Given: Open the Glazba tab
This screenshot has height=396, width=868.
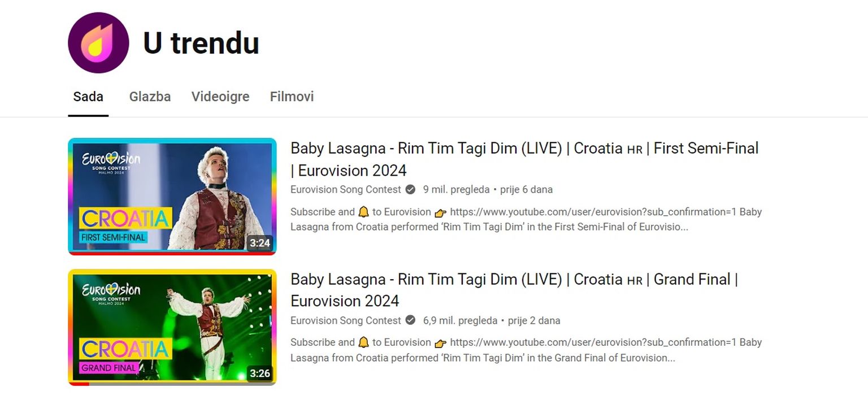Looking at the screenshot, I should pyautogui.click(x=150, y=97).
